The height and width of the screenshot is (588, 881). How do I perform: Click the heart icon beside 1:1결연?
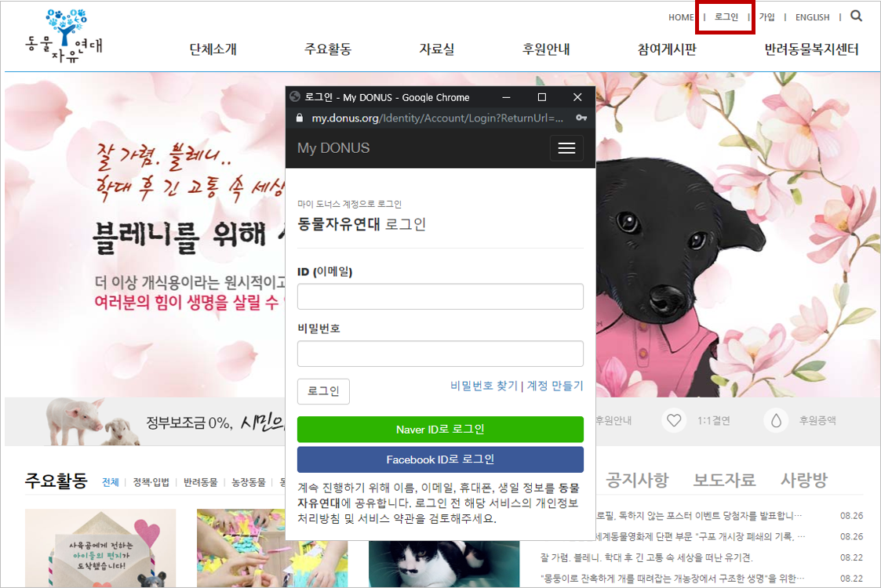pyautogui.click(x=673, y=420)
